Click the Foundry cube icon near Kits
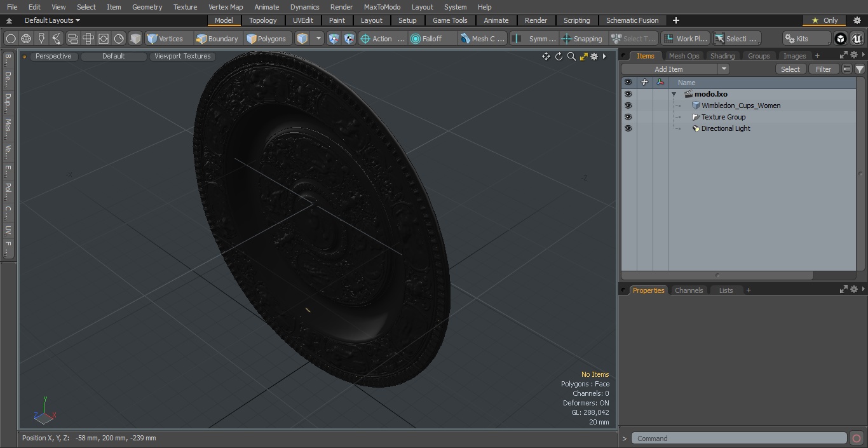Image resolution: width=868 pixels, height=448 pixels. point(841,39)
